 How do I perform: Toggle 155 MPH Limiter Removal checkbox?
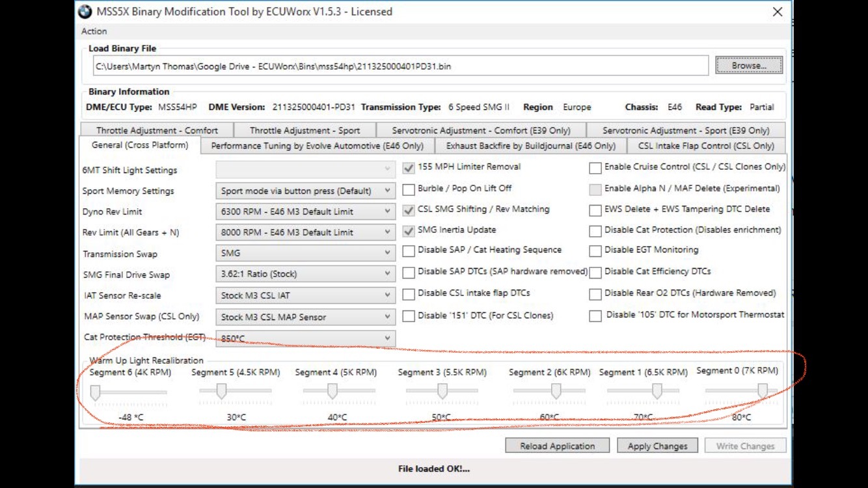click(x=409, y=168)
